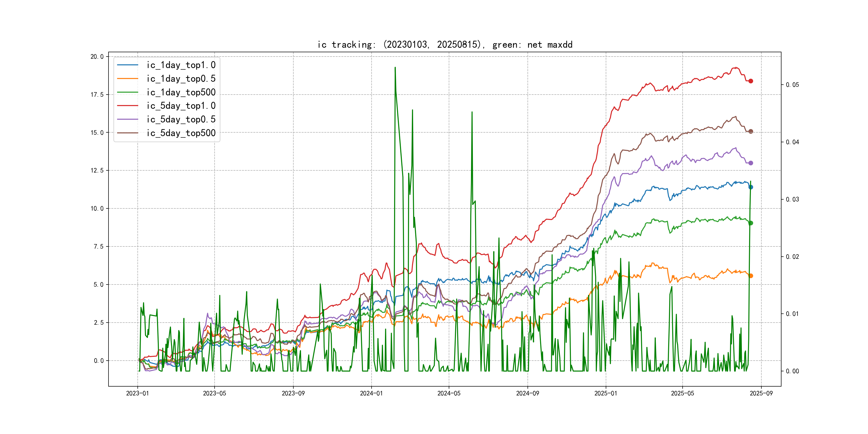Click the 0.05 right axis label
The image size is (868, 434).
[x=792, y=85]
